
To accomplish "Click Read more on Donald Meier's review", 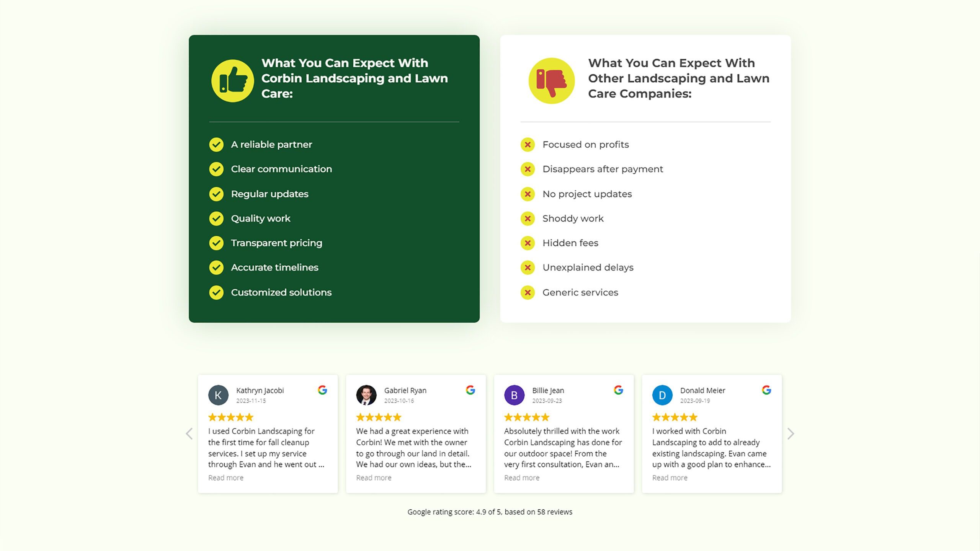I will 670,478.
